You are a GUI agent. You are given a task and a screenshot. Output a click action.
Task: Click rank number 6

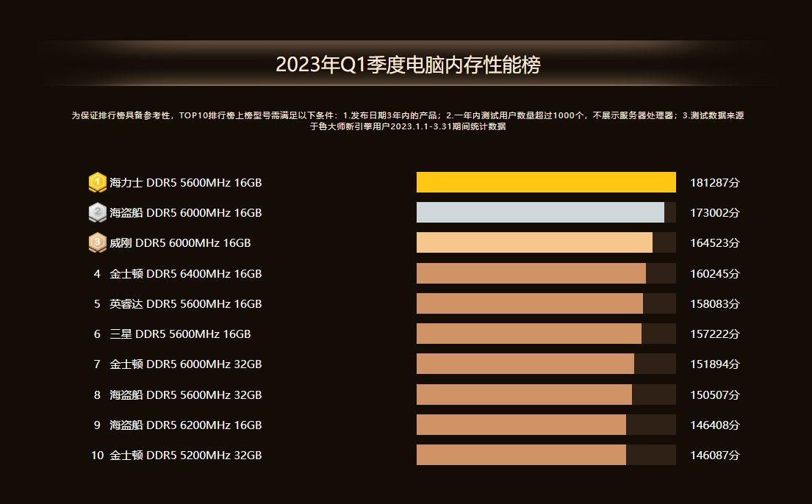point(97,334)
